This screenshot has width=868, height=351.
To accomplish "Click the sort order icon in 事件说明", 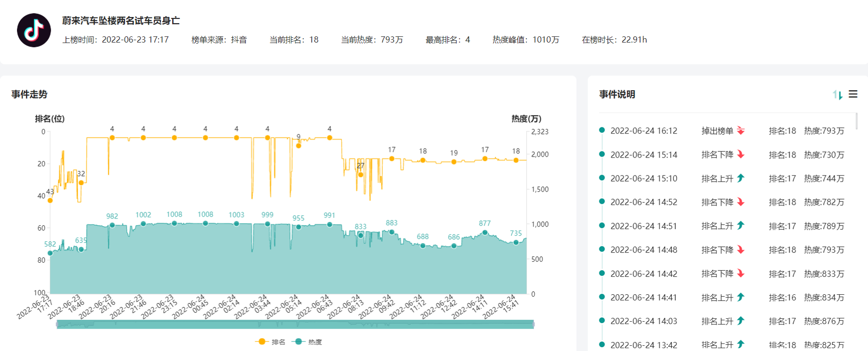I will pos(837,95).
